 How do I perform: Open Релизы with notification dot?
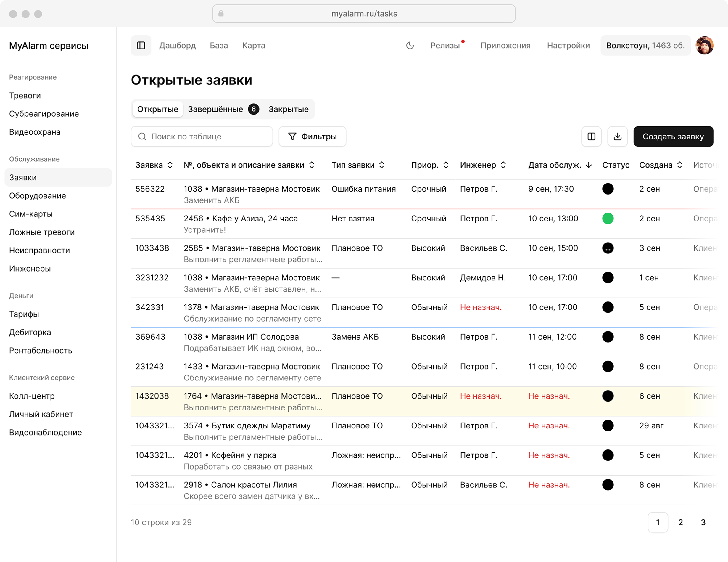(446, 45)
